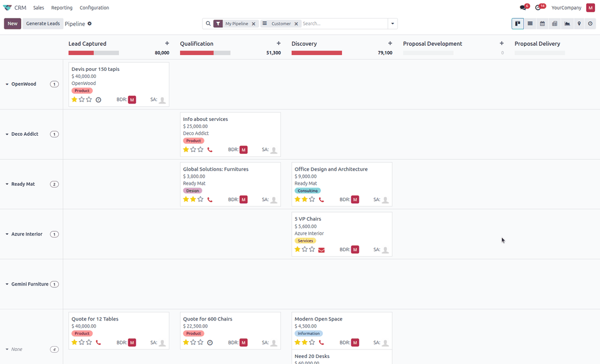Open the Devis pour 150 tapis card

click(x=118, y=84)
